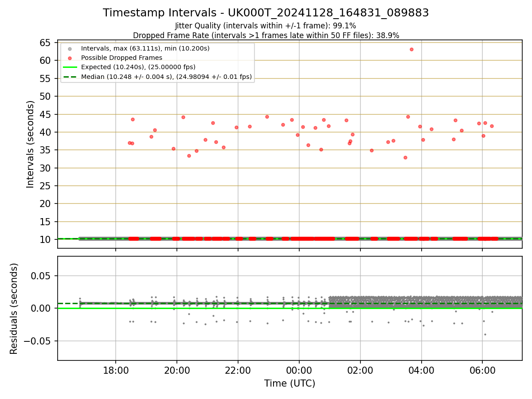Screen dimensions: 532x399
Task: Click the "Intervals (seconds)" y-axis label
Action: (x=30, y=144)
